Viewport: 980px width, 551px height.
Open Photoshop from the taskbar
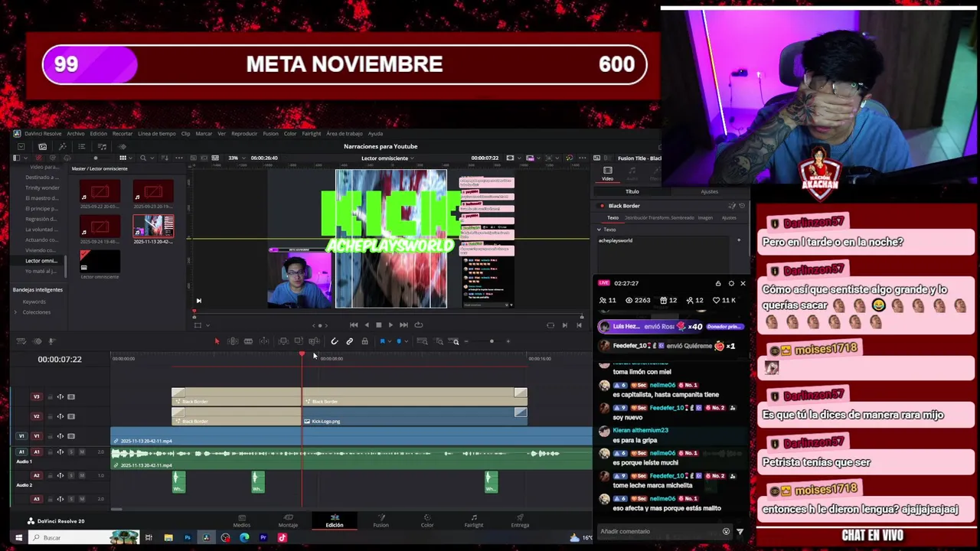187,537
